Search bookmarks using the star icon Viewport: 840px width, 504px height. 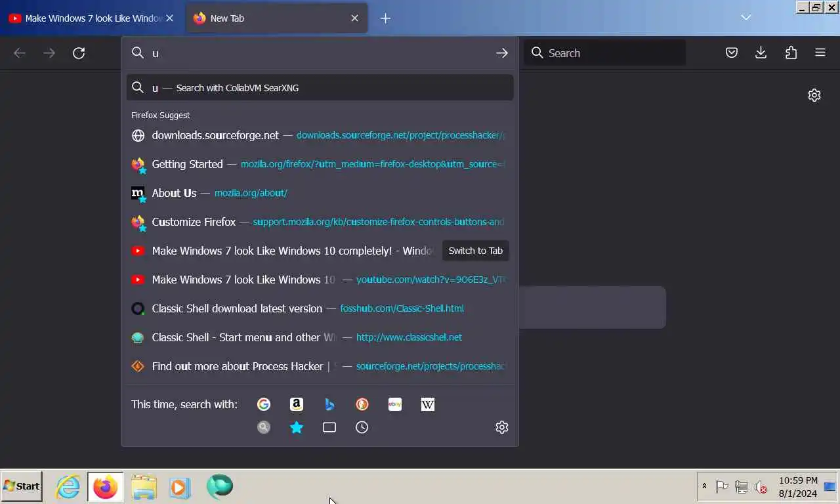pos(297,427)
